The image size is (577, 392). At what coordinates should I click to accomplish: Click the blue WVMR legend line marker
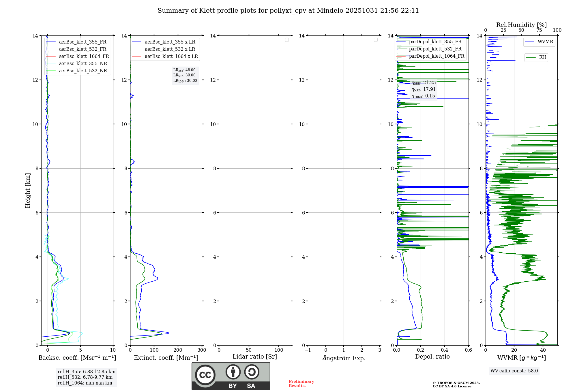(529, 42)
